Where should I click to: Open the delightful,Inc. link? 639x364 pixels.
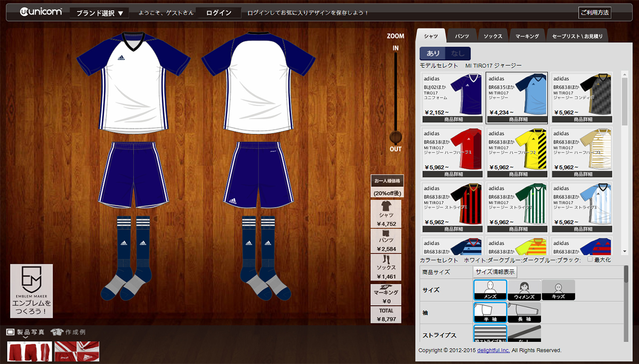[x=493, y=351]
